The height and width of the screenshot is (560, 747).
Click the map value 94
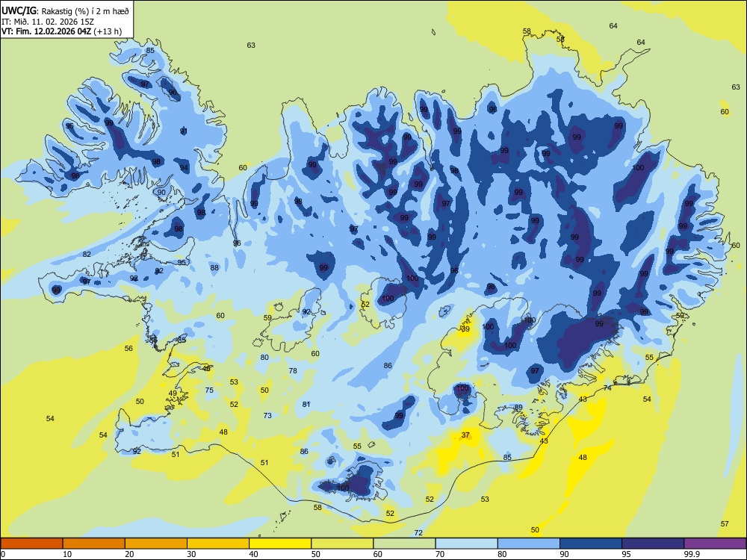(x=184, y=167)
